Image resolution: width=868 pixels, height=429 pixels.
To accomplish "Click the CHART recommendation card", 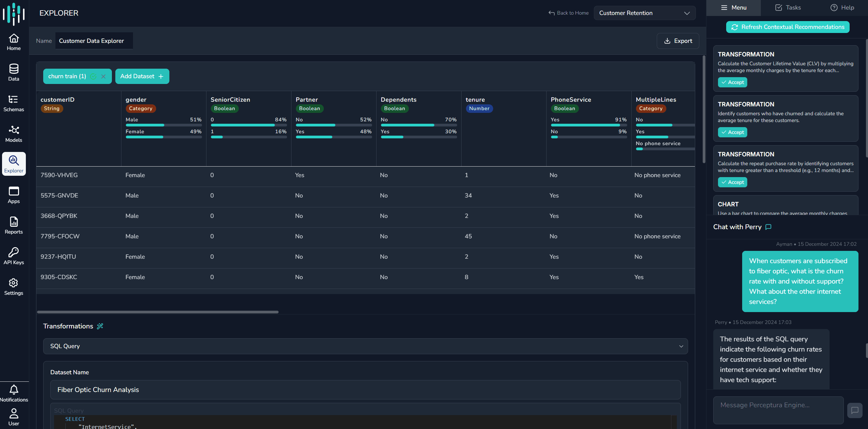I will (x=785, y=205).
